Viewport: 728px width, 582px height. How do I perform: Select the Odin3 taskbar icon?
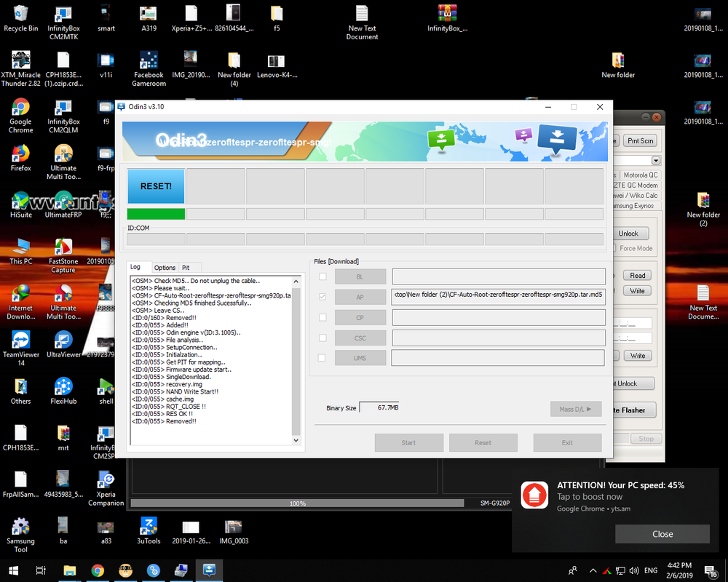click(x=209, y=570)
